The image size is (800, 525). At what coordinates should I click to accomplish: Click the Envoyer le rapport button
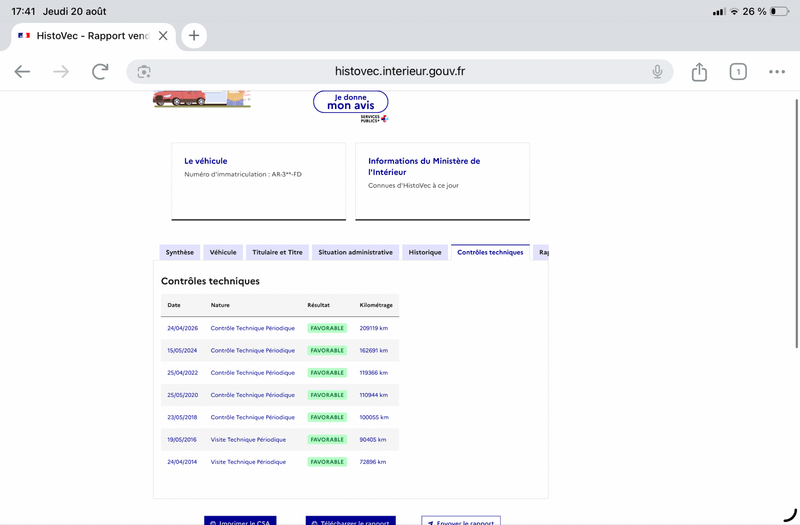(x=461, y=521)
